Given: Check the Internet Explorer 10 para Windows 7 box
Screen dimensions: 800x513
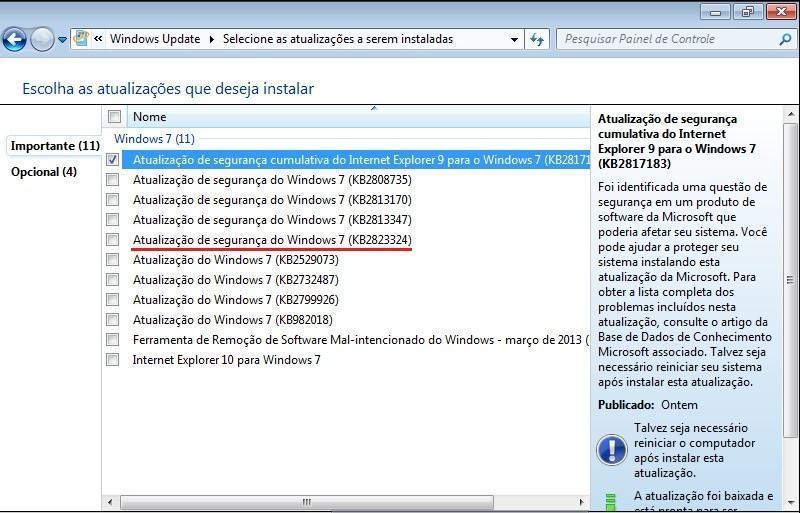Looking at the screenshot, I should pyautogui.click(x=112, y=359).
